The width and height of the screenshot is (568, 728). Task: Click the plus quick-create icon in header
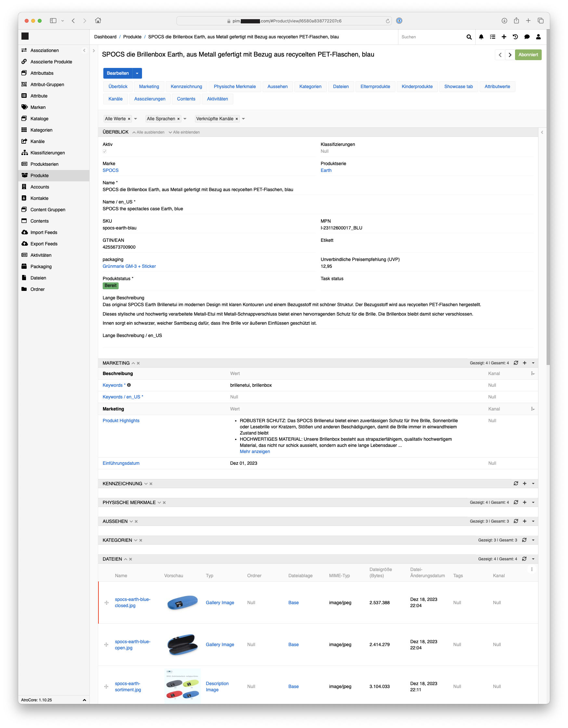click(504, 37)
